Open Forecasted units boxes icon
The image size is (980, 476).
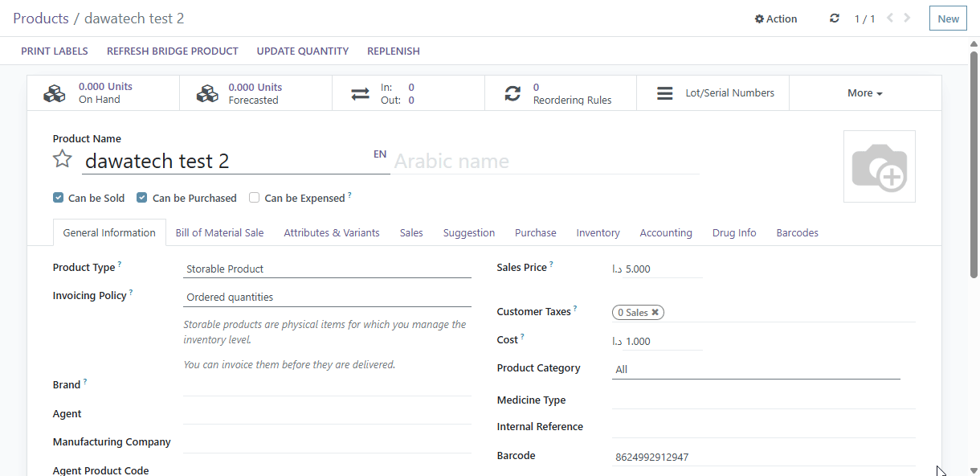point(207,93)
